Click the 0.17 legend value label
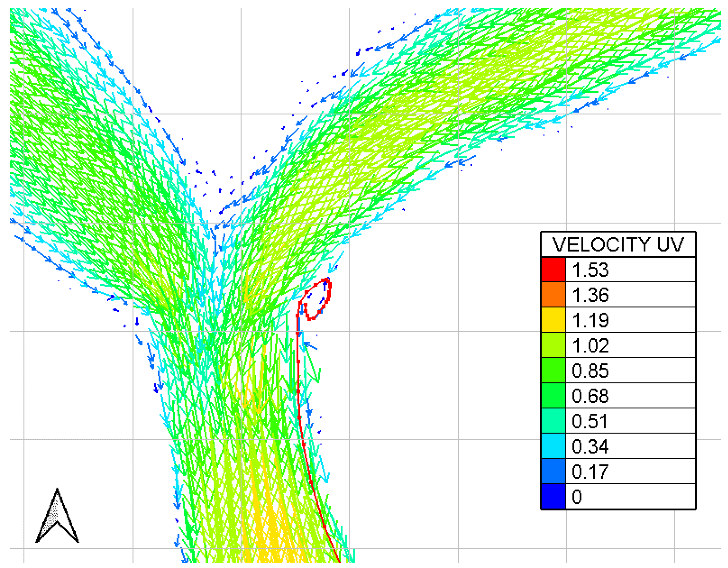This screenshot has width=728, height=568. tap(590, 472)
